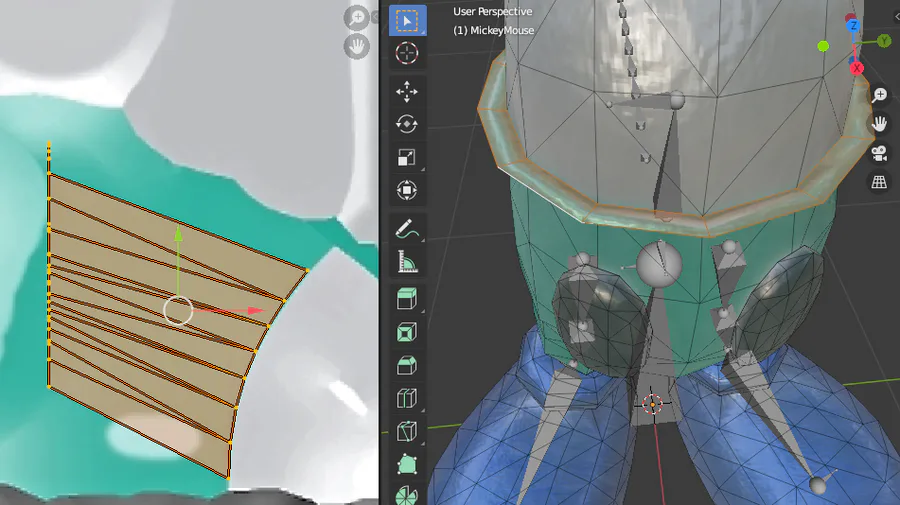This screenshot has width=900, height=505.
Task: Choose the Knife tool
Action: (407, 432)
